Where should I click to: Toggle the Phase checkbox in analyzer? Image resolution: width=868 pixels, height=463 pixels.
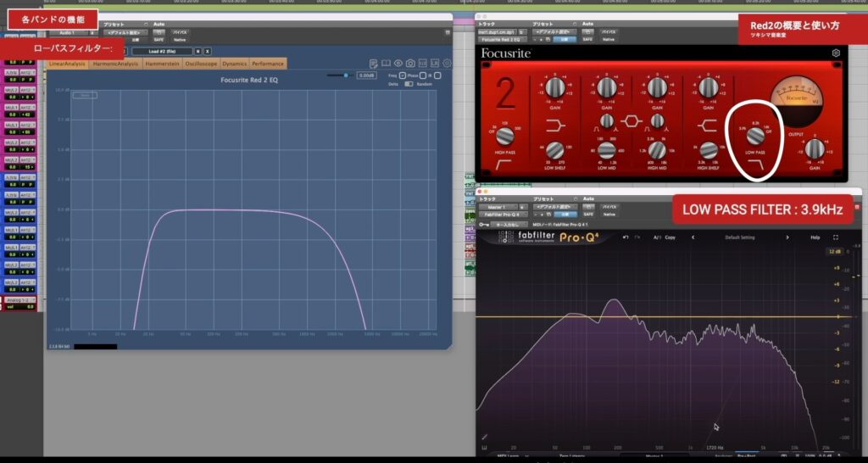(422, 75)
